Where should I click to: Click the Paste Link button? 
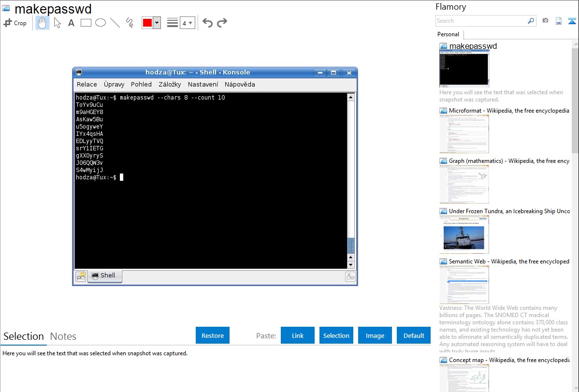[298, 335]
